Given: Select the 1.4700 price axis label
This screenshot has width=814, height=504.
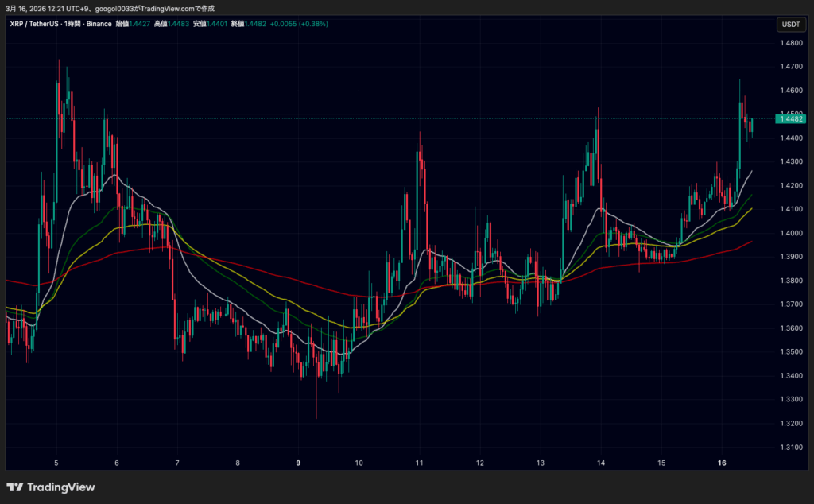Looking at the screenshot, I should point(790,67).
